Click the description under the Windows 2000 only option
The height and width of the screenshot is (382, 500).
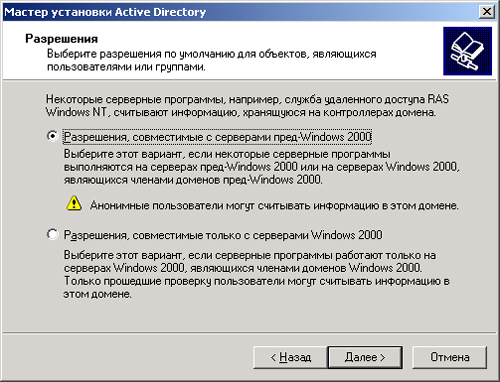coord(257,275)
